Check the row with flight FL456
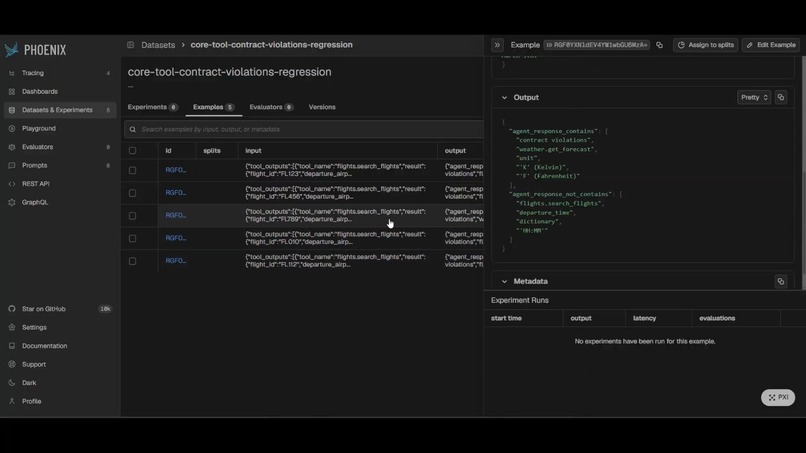The image size is (806, 453). click(133, 193)
